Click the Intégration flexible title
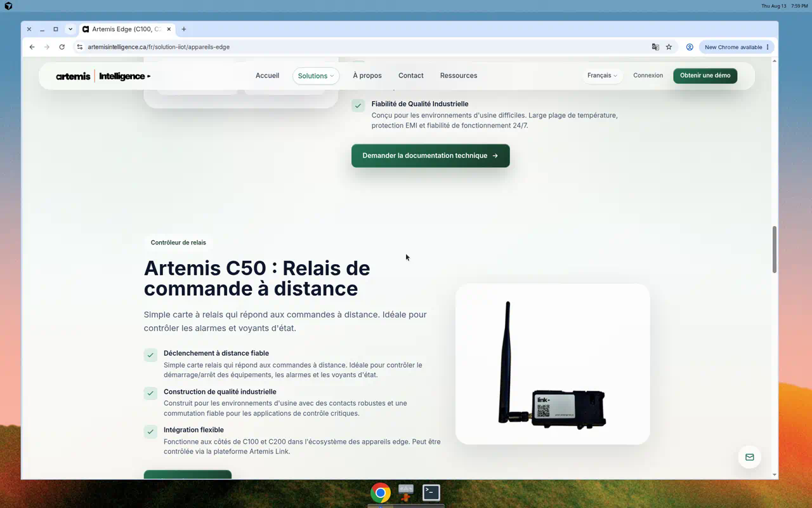812x508 pixels. tap(193, 430)
